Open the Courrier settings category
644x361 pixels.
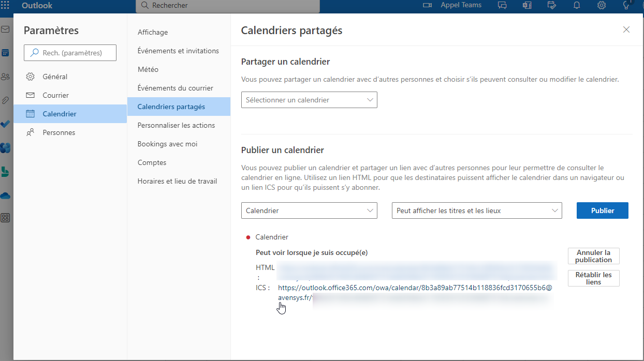pos(55,95)
